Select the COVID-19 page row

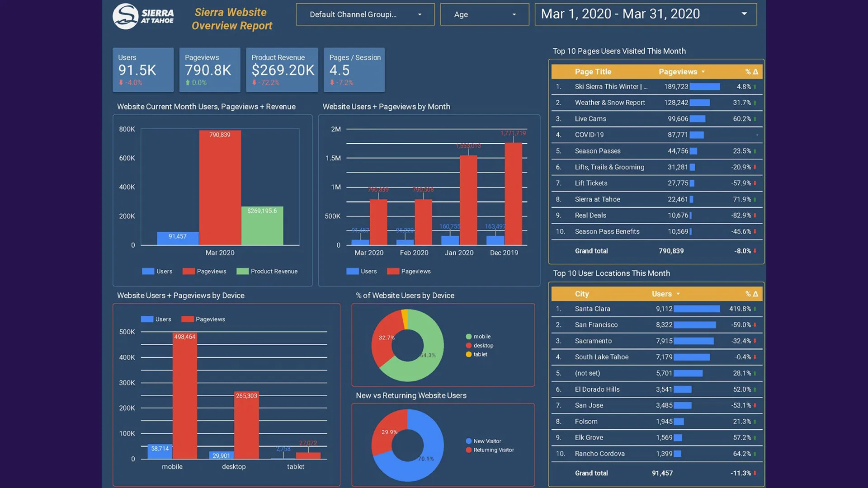click(x=656, y=135)
